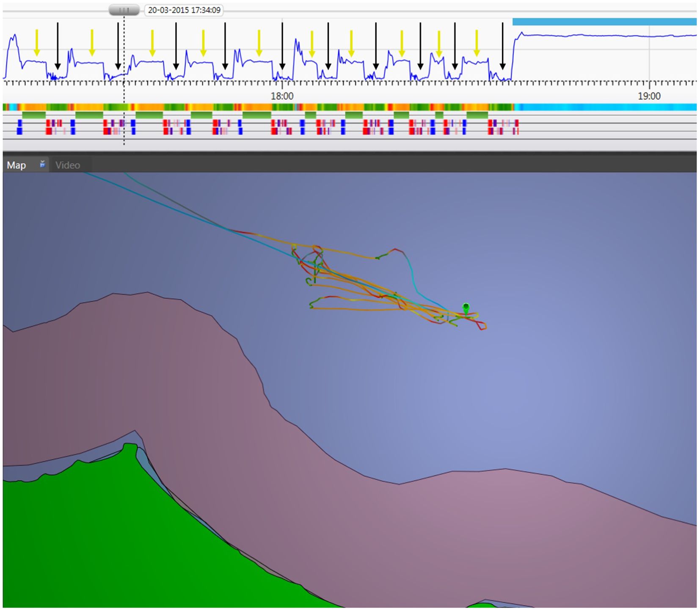Click the timeline slider handle
The width and height of the screenshot is (700, 611).
click(124, 9)
